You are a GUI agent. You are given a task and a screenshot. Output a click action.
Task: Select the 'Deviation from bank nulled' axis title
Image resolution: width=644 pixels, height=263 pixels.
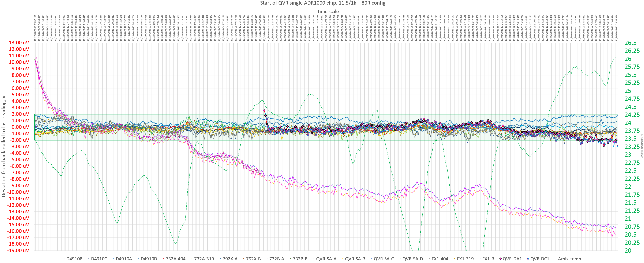pos(4,146)
